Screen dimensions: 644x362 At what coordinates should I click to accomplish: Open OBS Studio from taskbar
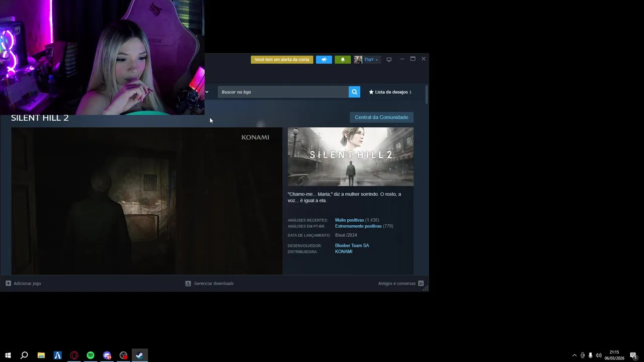[x=123, y=355]
